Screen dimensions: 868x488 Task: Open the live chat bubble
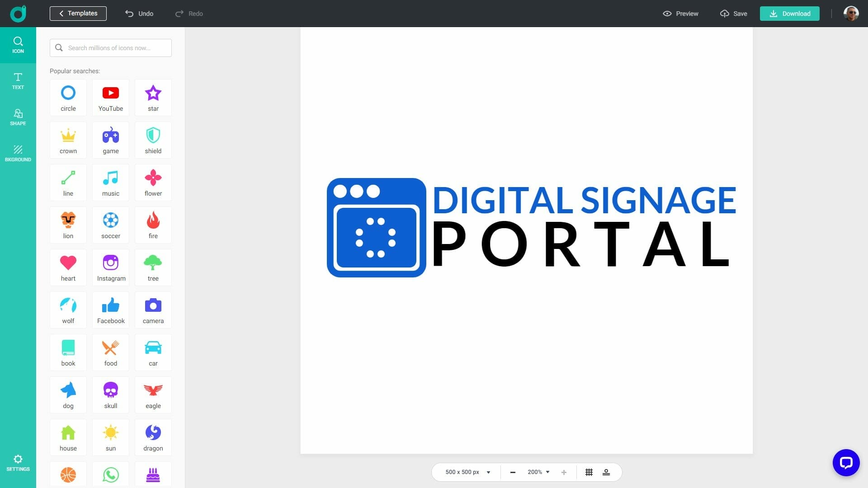pos(846,462)
